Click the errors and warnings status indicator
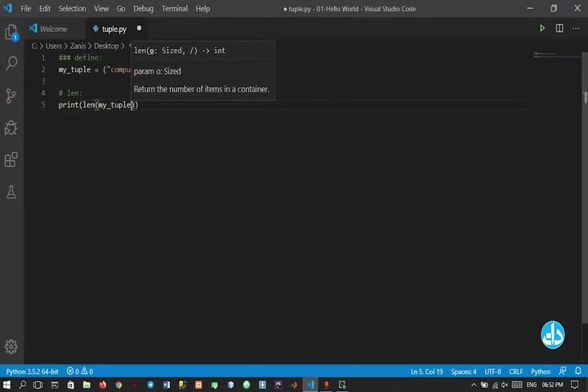The height and width of the screenshot is (392, 588). (x=80, y=372)
